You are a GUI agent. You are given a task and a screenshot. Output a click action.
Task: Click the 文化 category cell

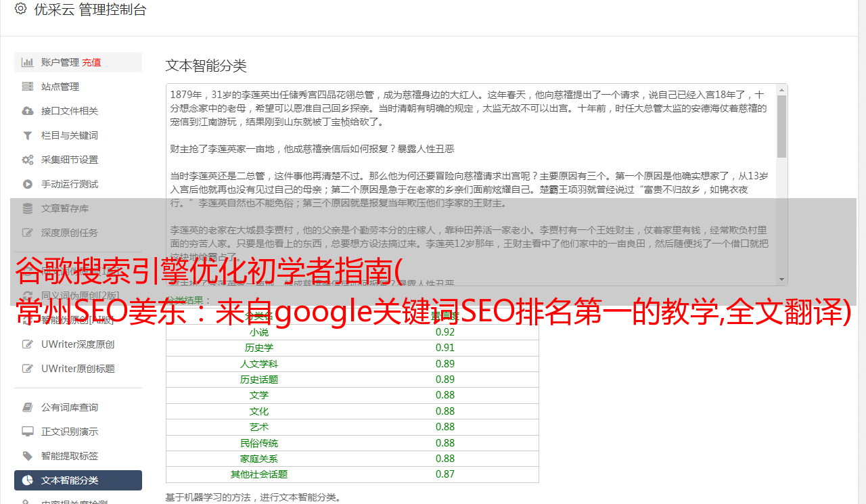tap(258, 411)
